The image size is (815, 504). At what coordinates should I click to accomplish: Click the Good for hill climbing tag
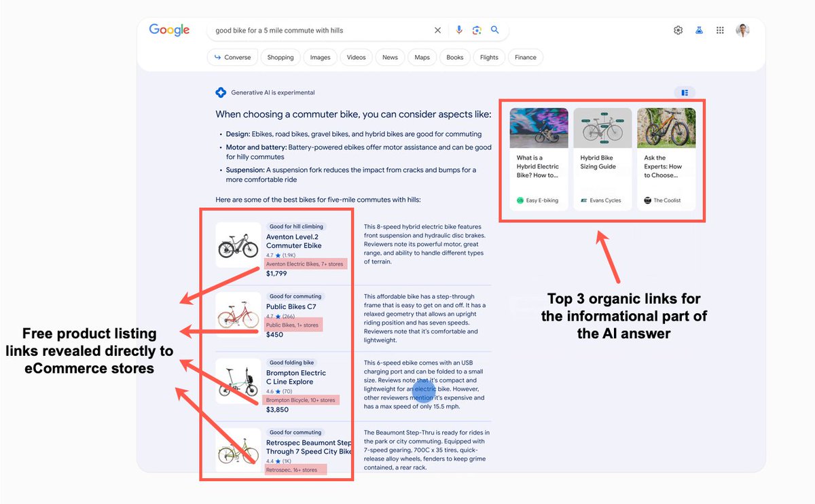point(296,226)
